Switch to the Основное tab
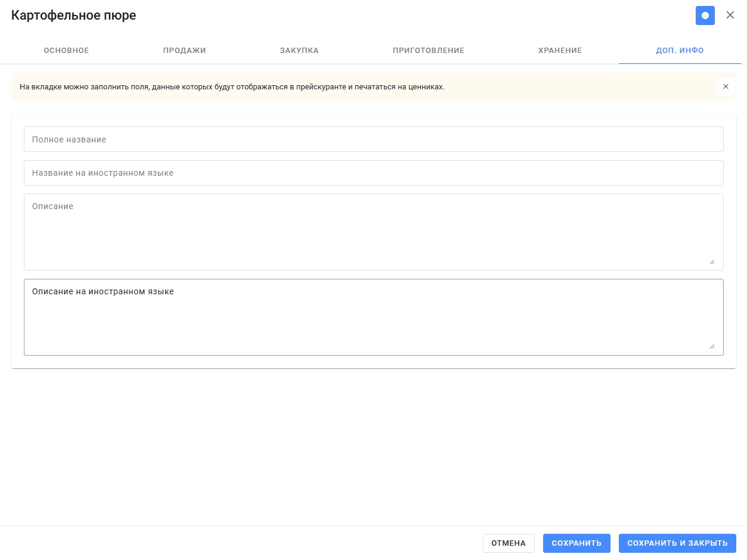Image resolution: width=747 pixels, height=560 pixels. (x=66, y=51)
